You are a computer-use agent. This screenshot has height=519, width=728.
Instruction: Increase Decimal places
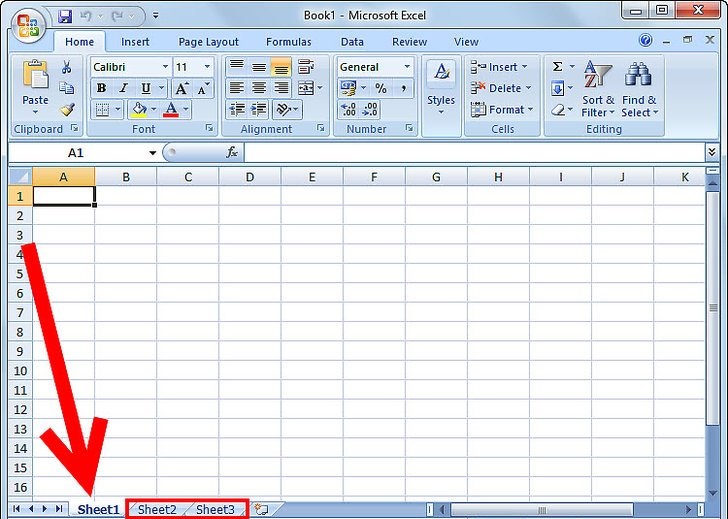pos(348,110)
